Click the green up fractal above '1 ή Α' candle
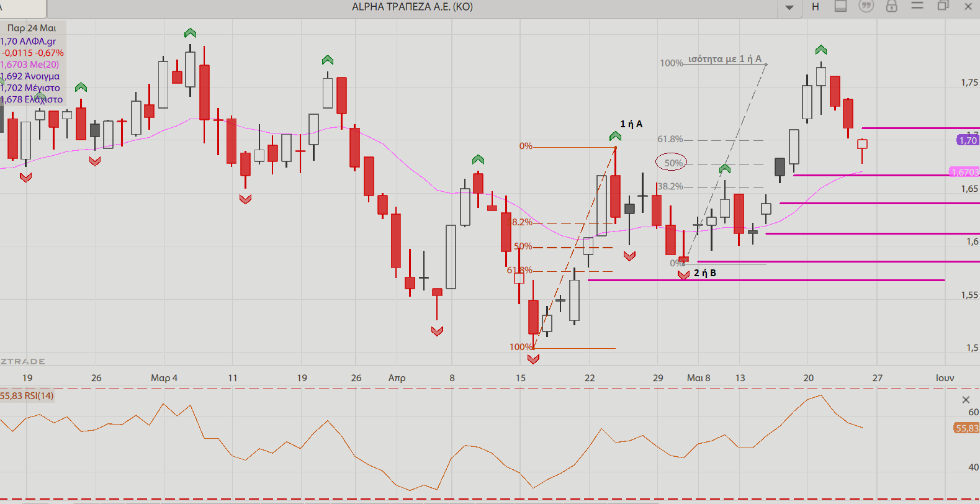The image size is (980, 504). click(x=615, y=136)
